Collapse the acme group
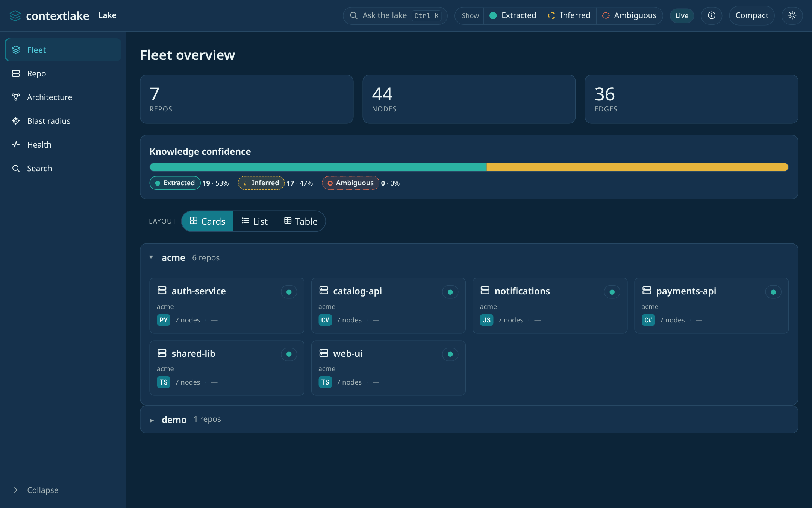This screenshot has height=508, width=812. (151, 257)
